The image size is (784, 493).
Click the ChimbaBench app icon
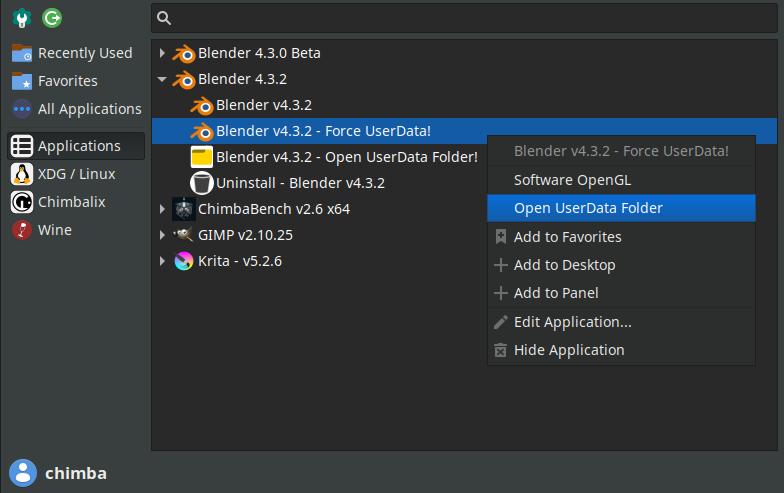point(184,209)
